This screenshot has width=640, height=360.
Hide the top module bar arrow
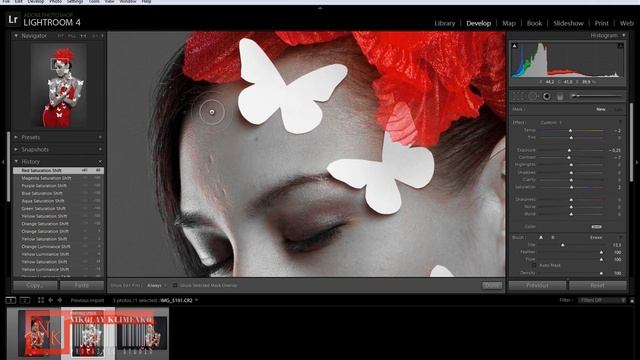coord(320,8)
